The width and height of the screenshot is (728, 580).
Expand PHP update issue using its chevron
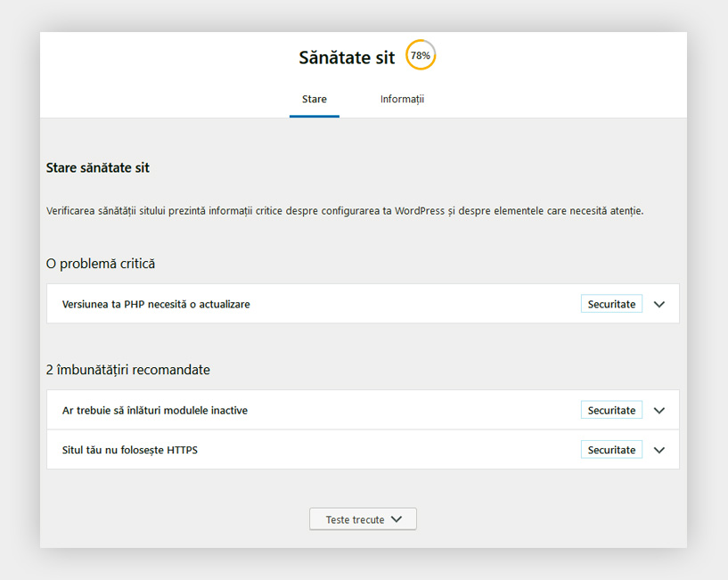pos(659,304)
